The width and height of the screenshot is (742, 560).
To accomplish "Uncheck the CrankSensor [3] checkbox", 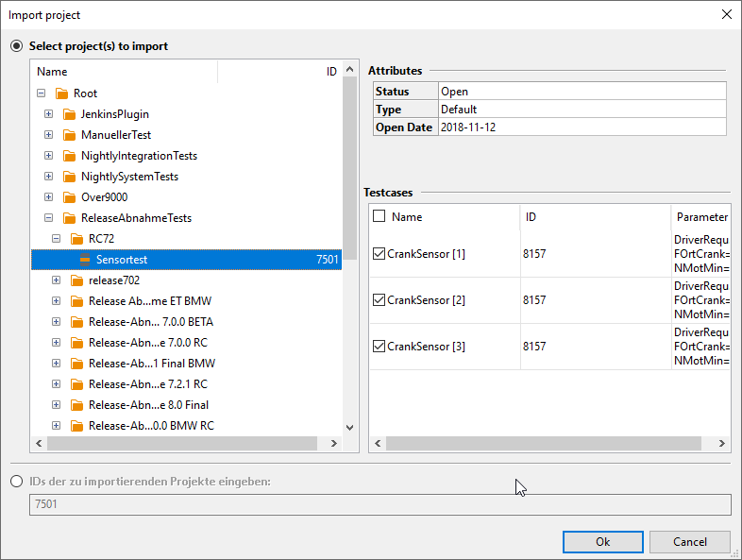I will click(x=379, y=347).
